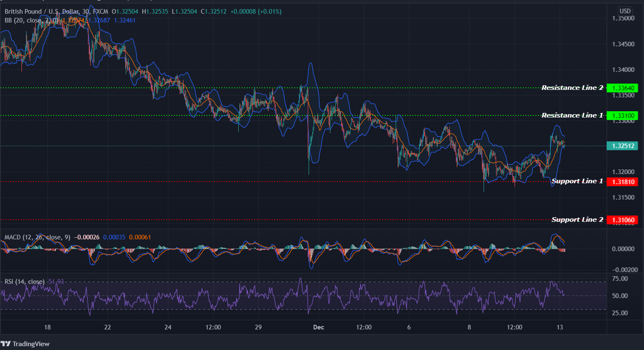This screenshot has height=350, width=644.
Task: Click the 22 date on time axis
Action: click(107, 327)
